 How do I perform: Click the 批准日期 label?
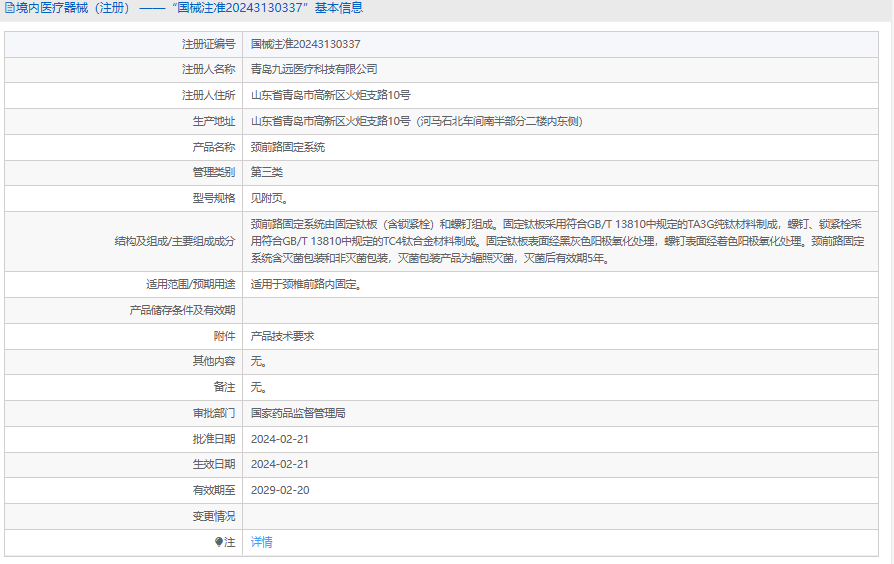[214, 439]
